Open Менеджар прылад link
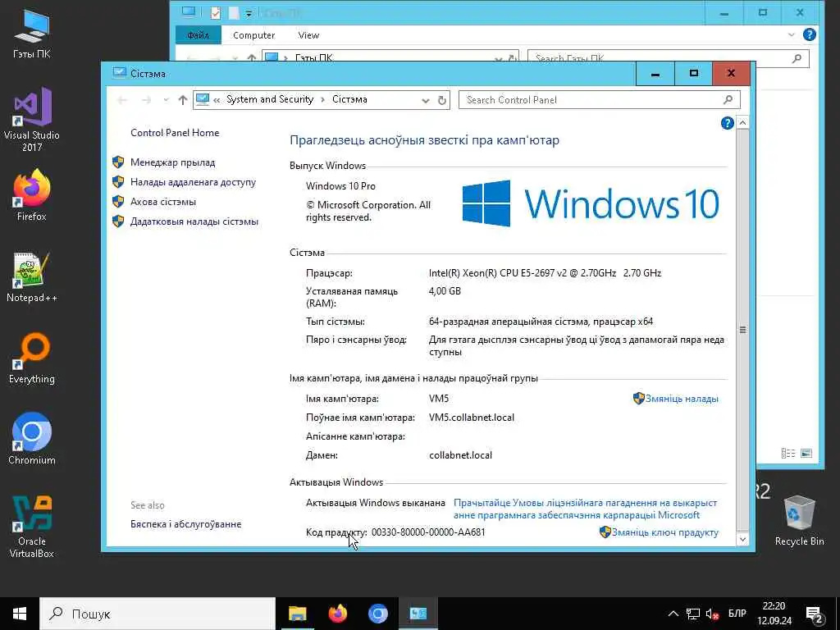Image resolution: width=840 pixels, height=630 pixels. [x=172, y=162]
